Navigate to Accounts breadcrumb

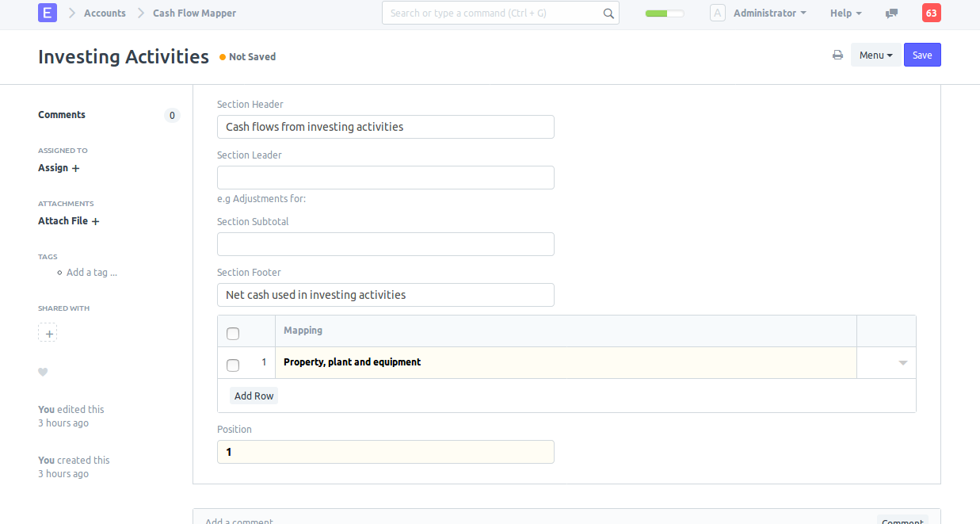point(105,13)
